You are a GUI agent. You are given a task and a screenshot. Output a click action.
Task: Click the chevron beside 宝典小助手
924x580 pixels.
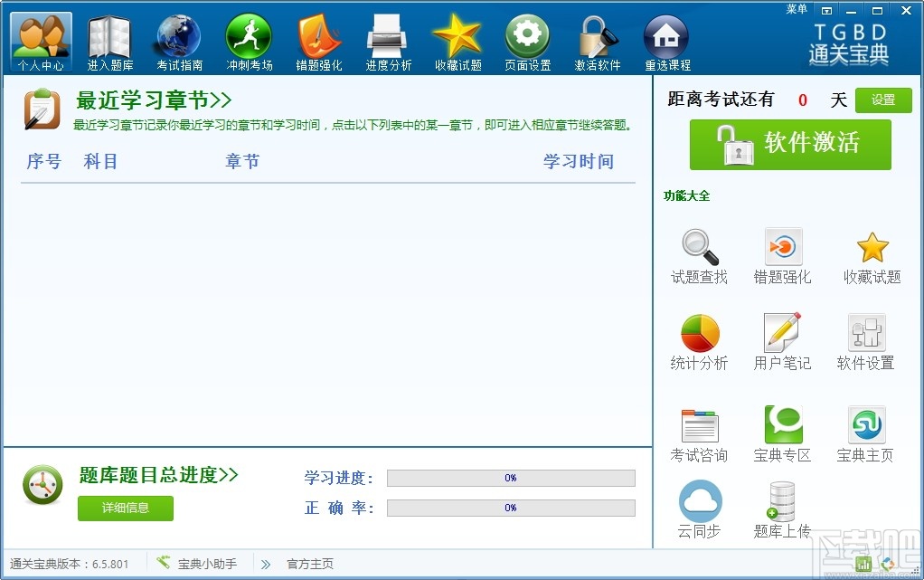(265, 563)
